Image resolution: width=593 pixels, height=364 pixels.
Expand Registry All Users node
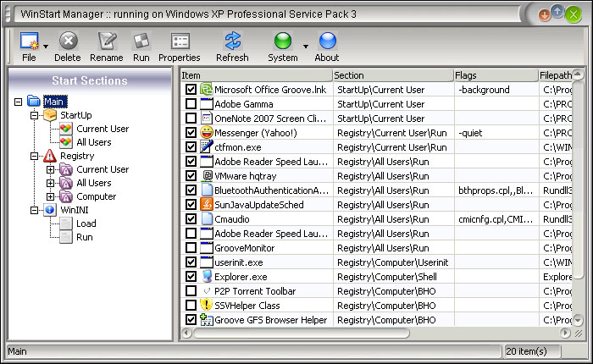[50, 184]
